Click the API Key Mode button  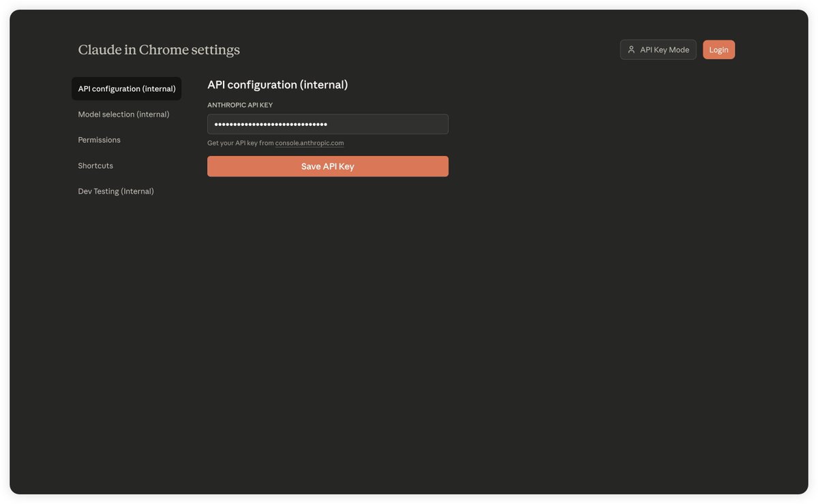[x=658, y=50]
